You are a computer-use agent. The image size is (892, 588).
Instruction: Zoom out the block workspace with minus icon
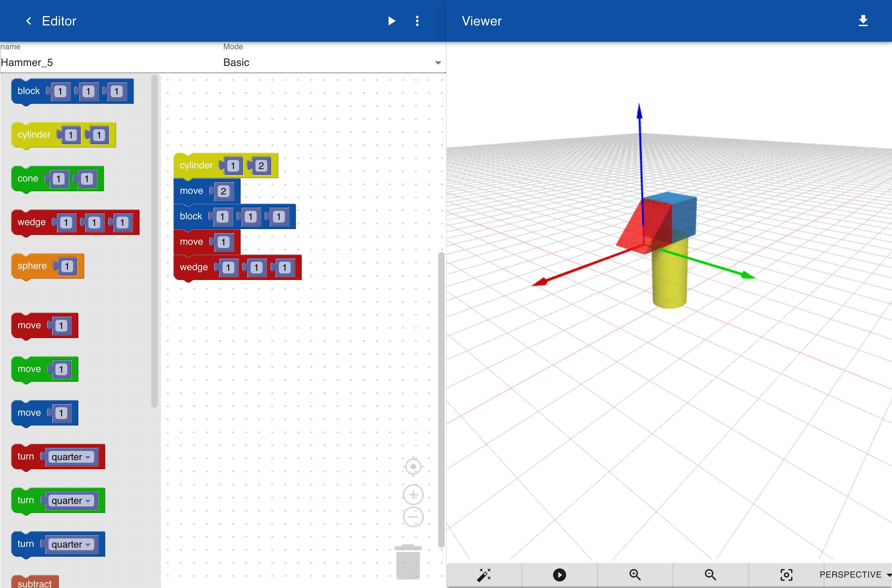[413, 517]
